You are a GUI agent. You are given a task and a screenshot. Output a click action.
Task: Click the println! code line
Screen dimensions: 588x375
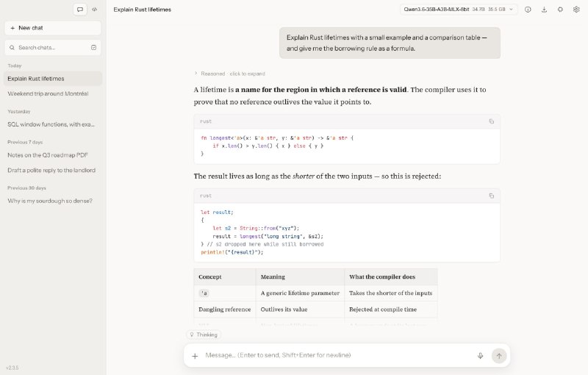pos(232,252)
